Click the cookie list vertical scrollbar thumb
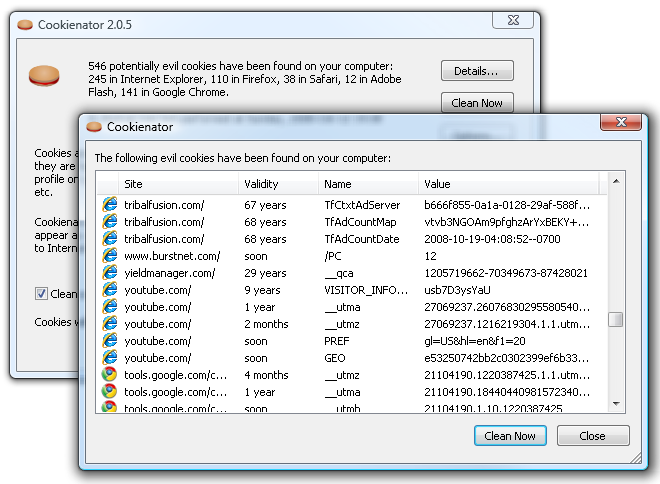 (x=616, y=319)
